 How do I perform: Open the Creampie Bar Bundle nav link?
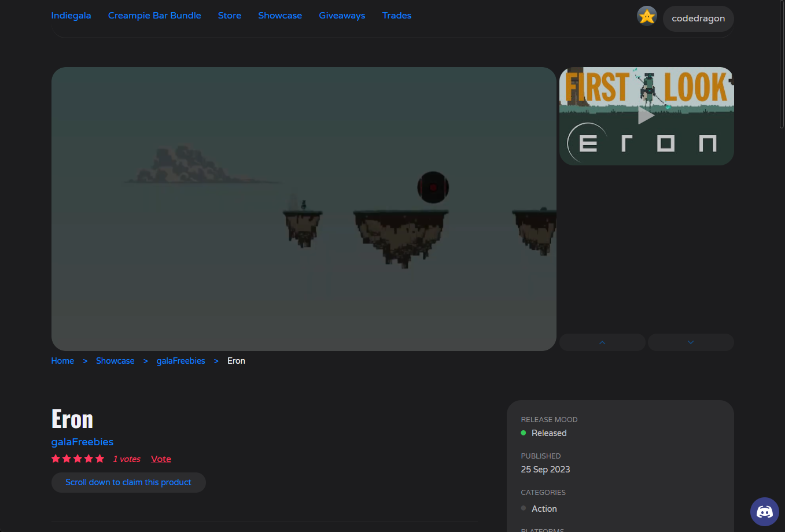point(154,16)
